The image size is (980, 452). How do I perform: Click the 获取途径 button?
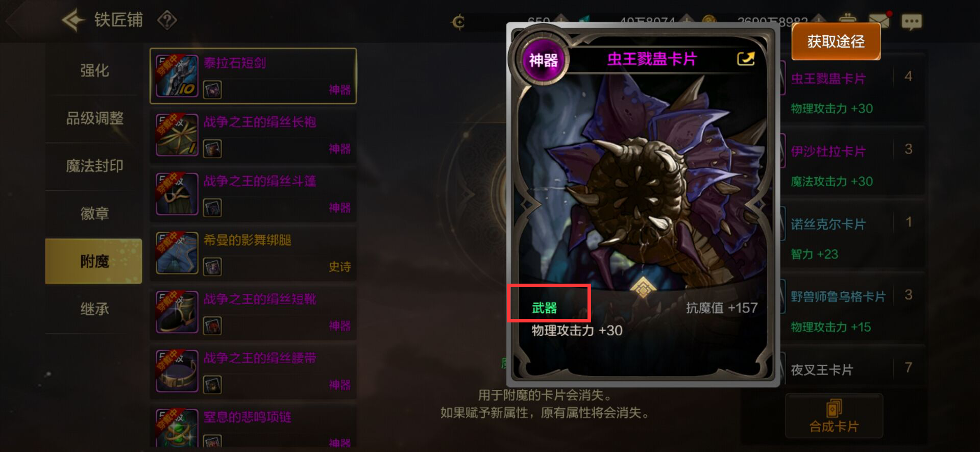coord(836,42)
